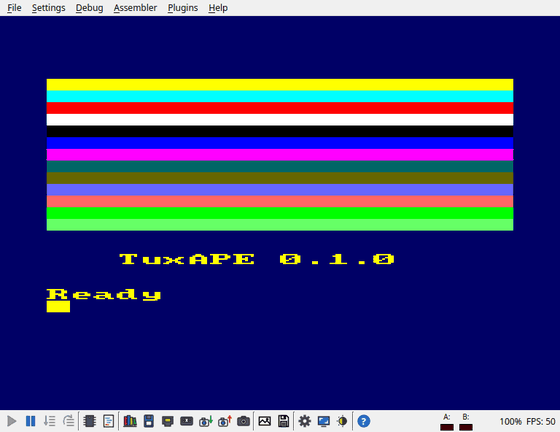560x432 pixels.
Task: Click the plain camera snapshot icon
Action: coord(244,421)
